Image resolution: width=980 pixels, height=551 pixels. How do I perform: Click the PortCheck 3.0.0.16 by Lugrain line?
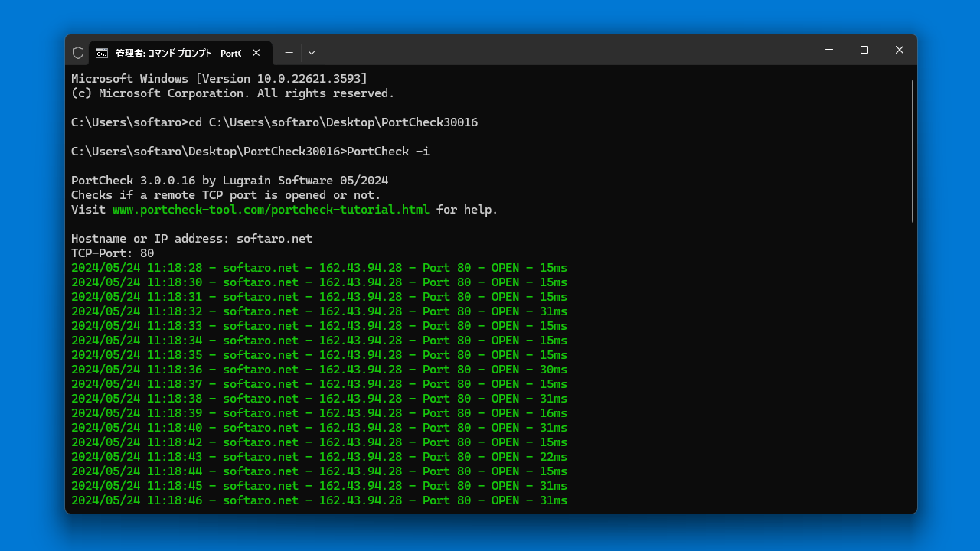click(230, 181)
